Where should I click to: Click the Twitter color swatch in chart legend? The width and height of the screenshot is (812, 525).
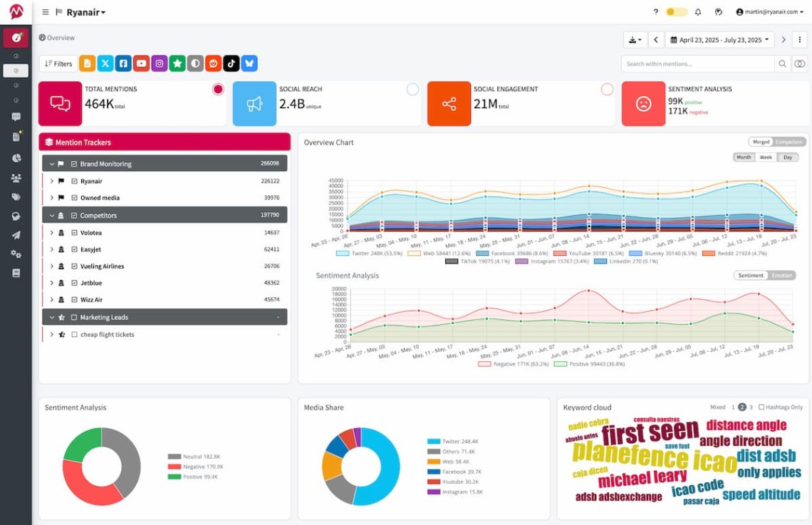point(342,254)
